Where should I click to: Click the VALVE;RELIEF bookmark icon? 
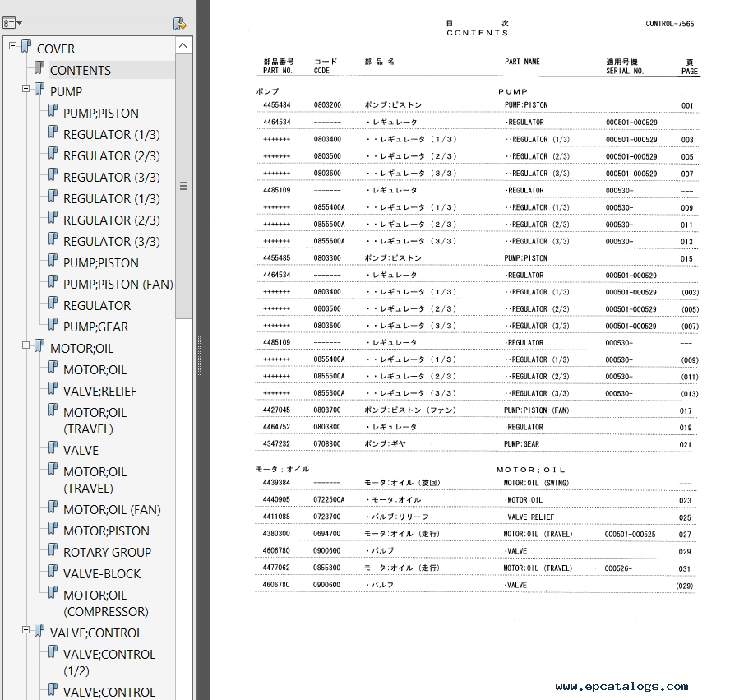coord(53,388)
